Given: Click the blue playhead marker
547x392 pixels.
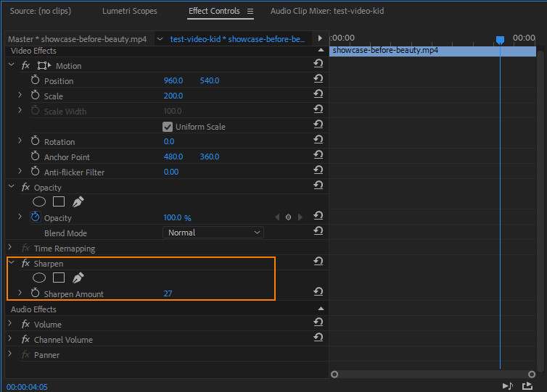Looking at the screenshot, I should tap(500, 40).
